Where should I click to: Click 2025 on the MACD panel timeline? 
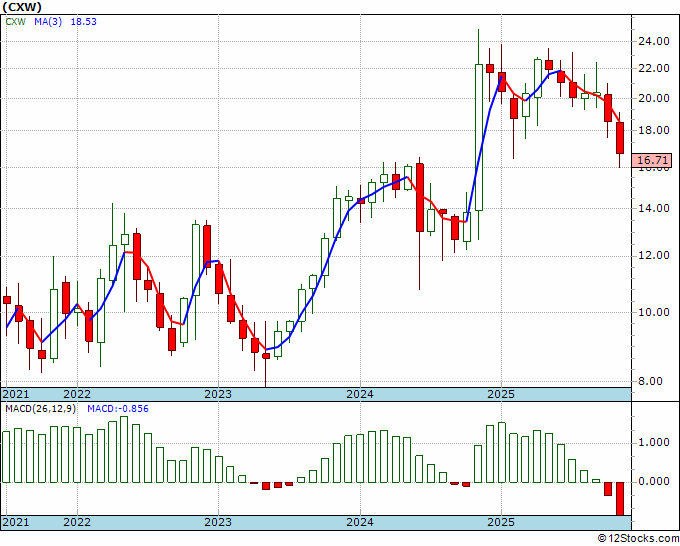(x=501, y=522)
